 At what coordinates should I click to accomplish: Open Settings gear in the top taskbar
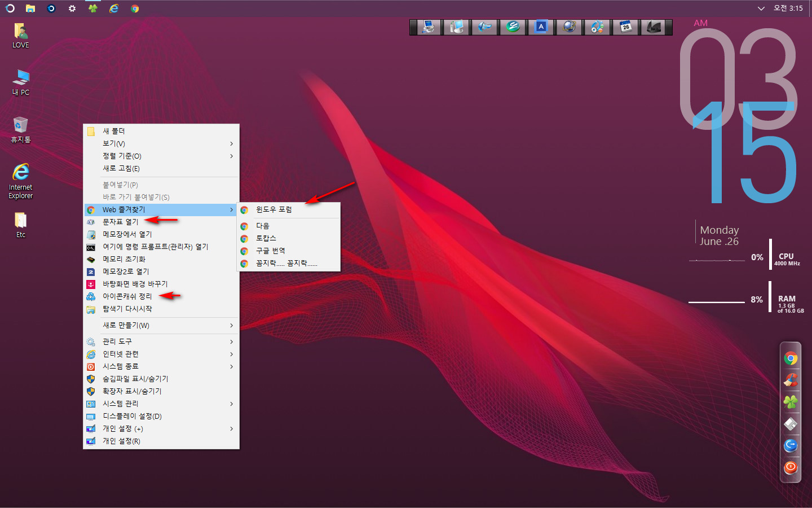pyautogui.click(x=72, y=8)
